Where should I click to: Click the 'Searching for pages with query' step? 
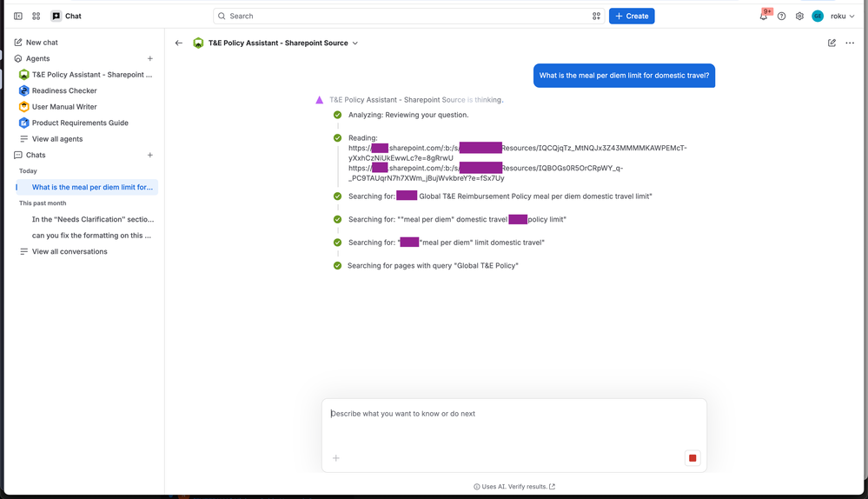433,266
